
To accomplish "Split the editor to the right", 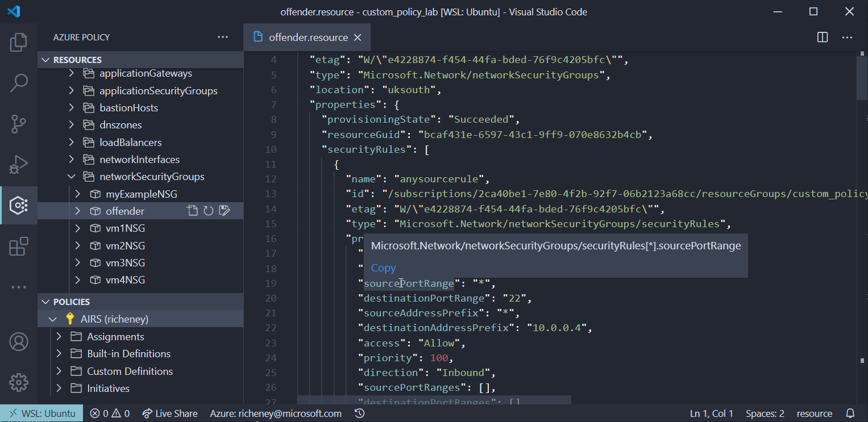I will tap(822, 37).
